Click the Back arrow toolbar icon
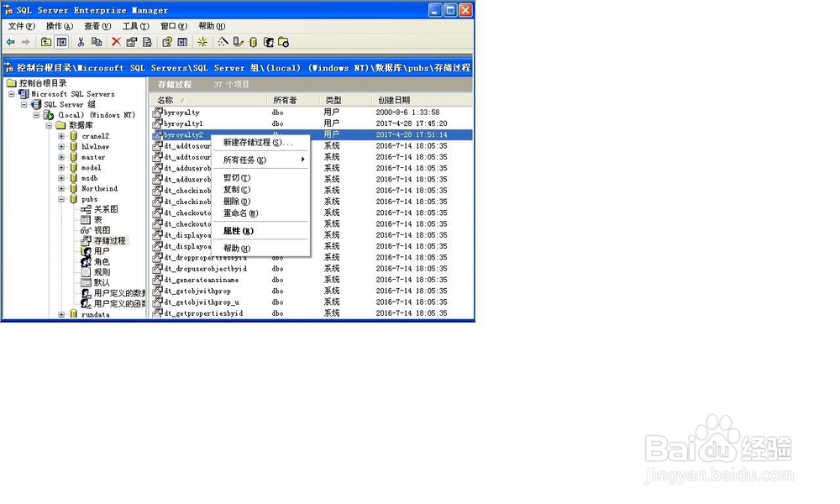This screenshot has width=840, height=504. [x=11, y=42]
